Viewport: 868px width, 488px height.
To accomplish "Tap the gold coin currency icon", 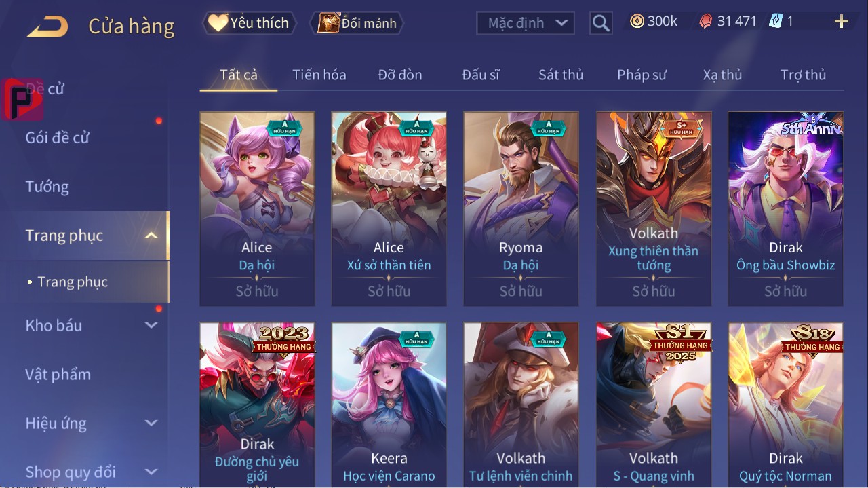I will pyautogui.click(x=637, y=21).
